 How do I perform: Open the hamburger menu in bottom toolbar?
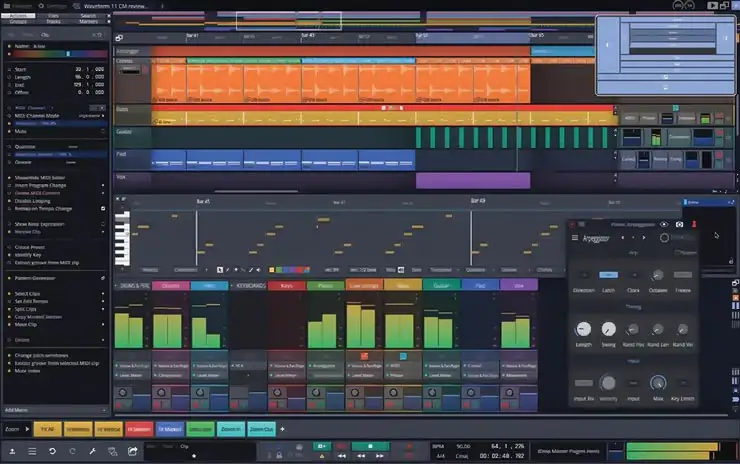coord(32,452)
